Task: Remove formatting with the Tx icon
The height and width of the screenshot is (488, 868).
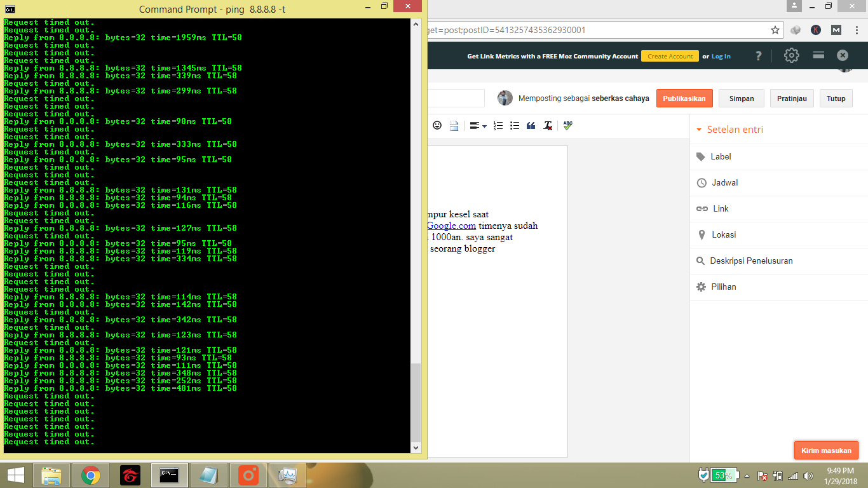Action: (x=547, y=125)
